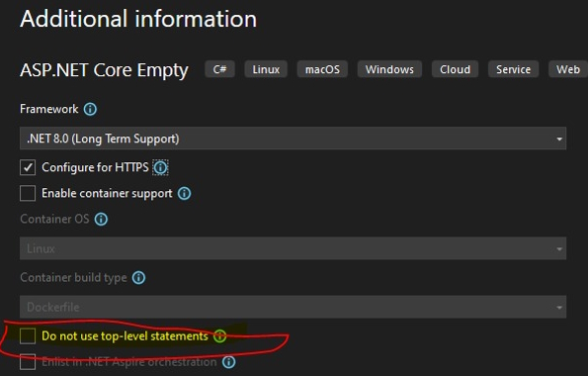Click the Additional information heading
This screenshot has height=376, width=588.
point(138,19)
